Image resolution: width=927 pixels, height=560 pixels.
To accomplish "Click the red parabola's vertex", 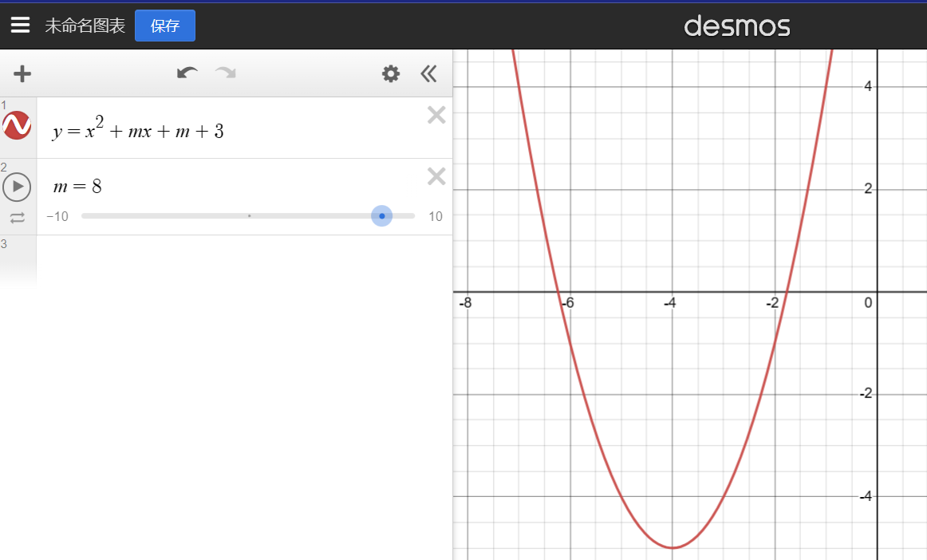I will click(x=673, y=547).
